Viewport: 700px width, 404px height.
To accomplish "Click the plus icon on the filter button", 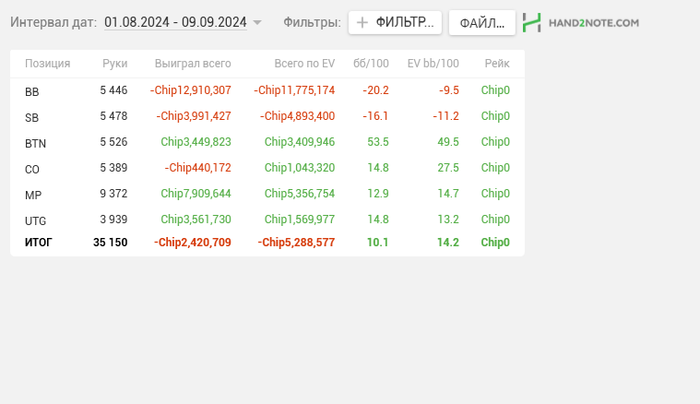I will pos(362,22).
